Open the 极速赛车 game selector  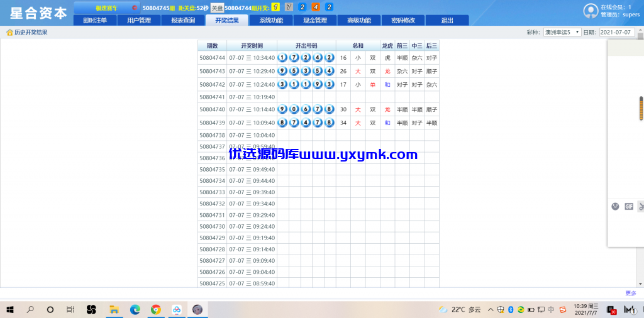tap(107, 8)
